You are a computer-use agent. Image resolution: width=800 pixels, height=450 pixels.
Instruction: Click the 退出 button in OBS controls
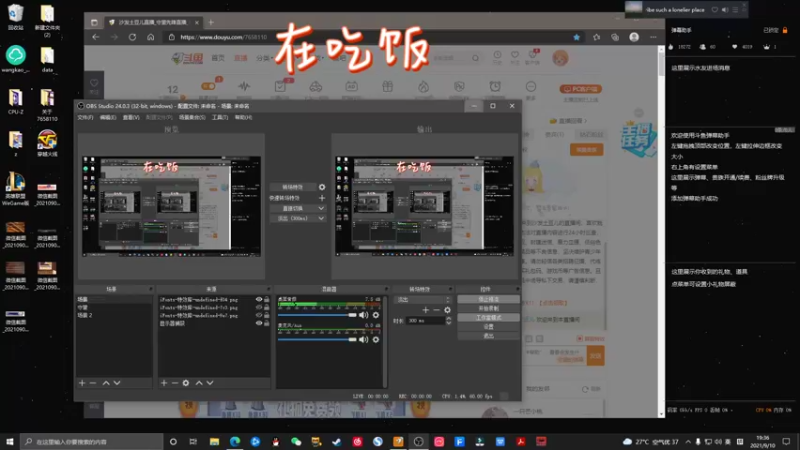coord(488,336)
